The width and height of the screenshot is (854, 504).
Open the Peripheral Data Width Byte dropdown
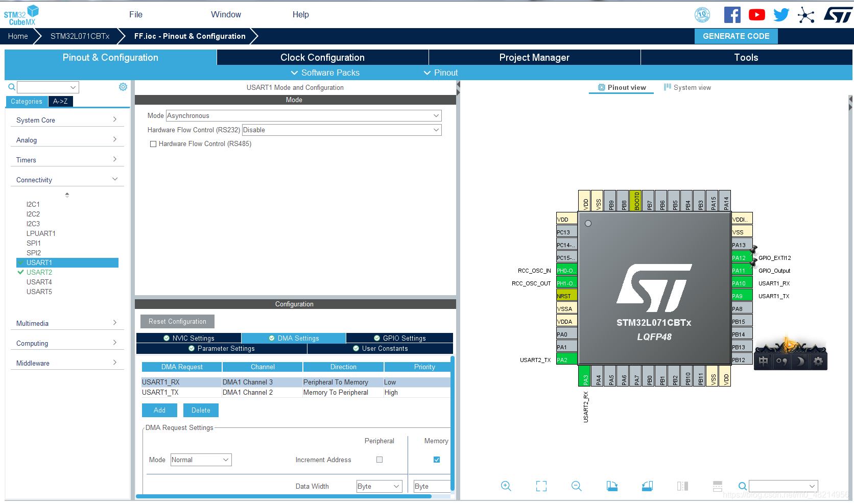pyautogui.click(x=379, y=487)
